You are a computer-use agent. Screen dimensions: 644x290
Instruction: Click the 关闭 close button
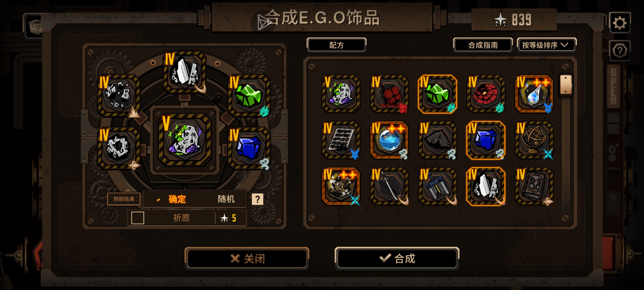coord(247,259)
